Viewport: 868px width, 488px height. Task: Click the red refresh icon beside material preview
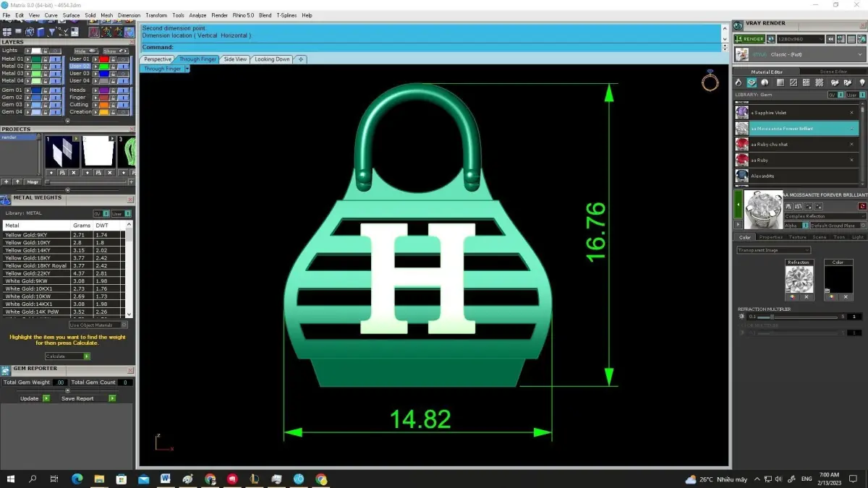click(862, 207)
